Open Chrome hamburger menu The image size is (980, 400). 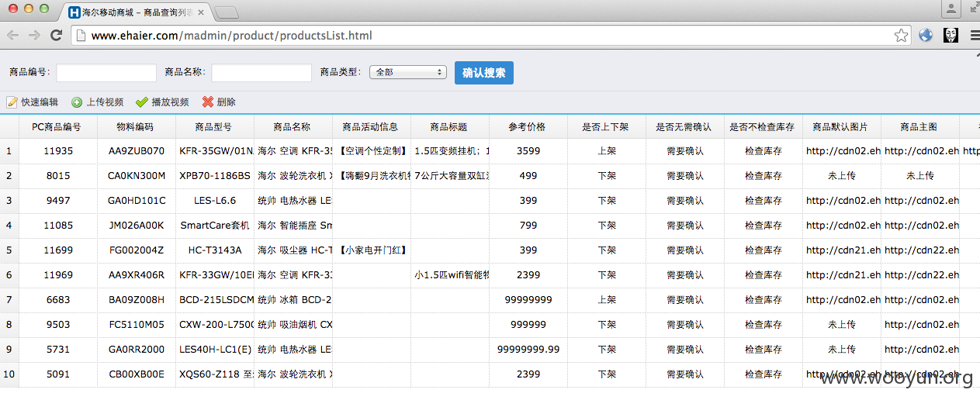click(x=975, y=35)
